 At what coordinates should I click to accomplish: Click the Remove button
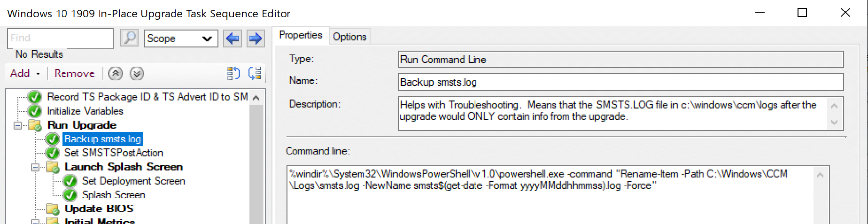(x=74, y=74)
